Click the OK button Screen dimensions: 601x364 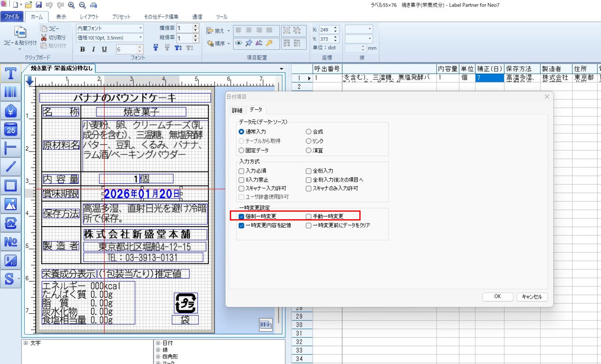pos(497,296)
